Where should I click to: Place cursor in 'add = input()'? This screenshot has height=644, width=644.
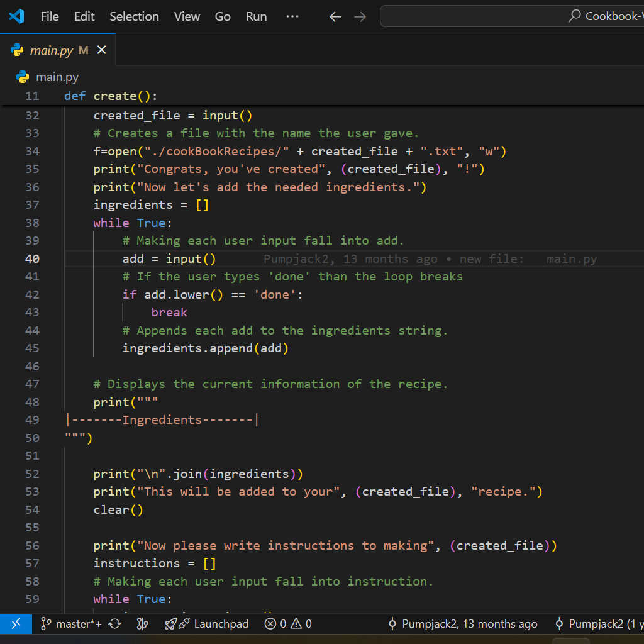tap(169, 259)
